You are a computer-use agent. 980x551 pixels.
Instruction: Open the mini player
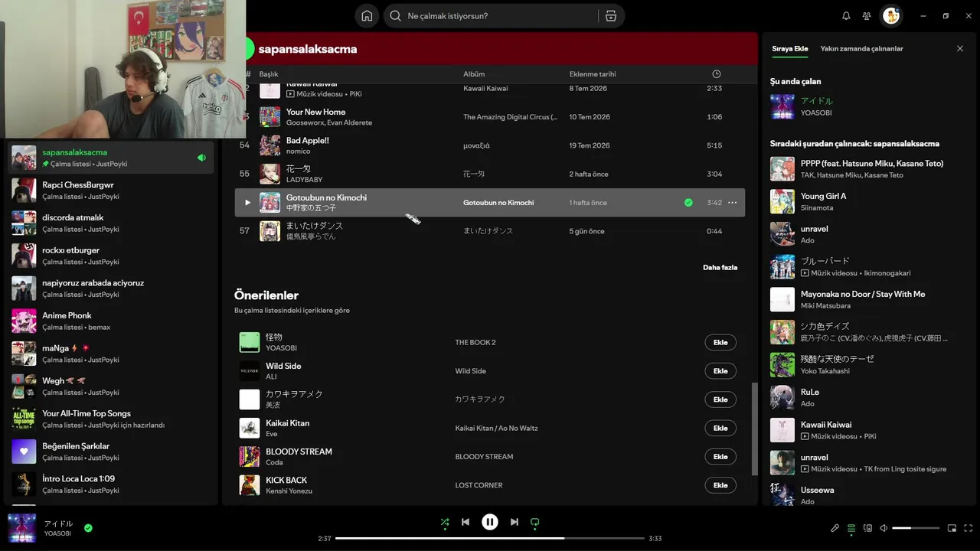(x=952, y=528)
